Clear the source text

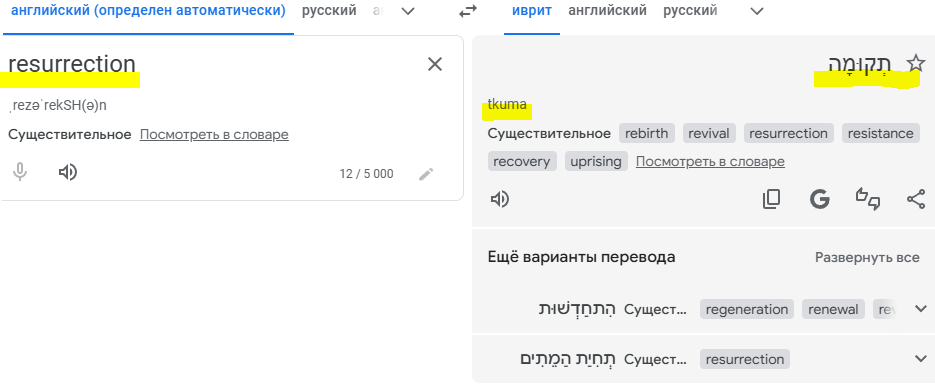[435, 64]
